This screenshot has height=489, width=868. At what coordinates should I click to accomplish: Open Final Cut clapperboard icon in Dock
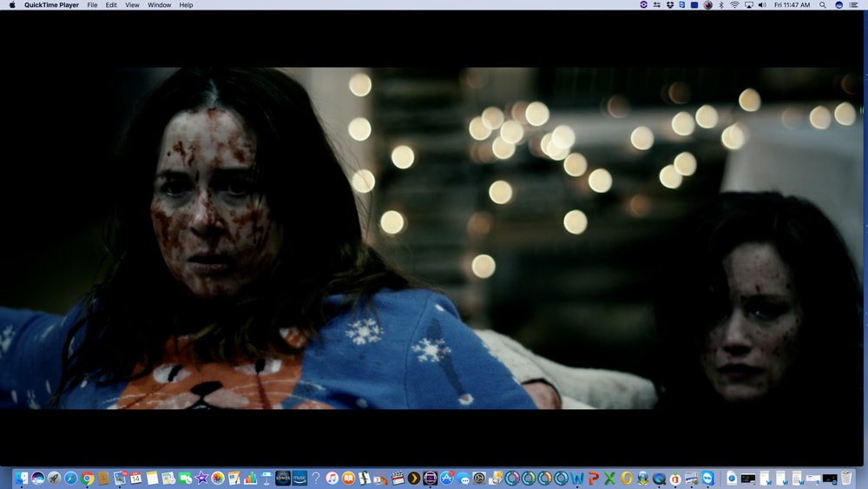398,478
